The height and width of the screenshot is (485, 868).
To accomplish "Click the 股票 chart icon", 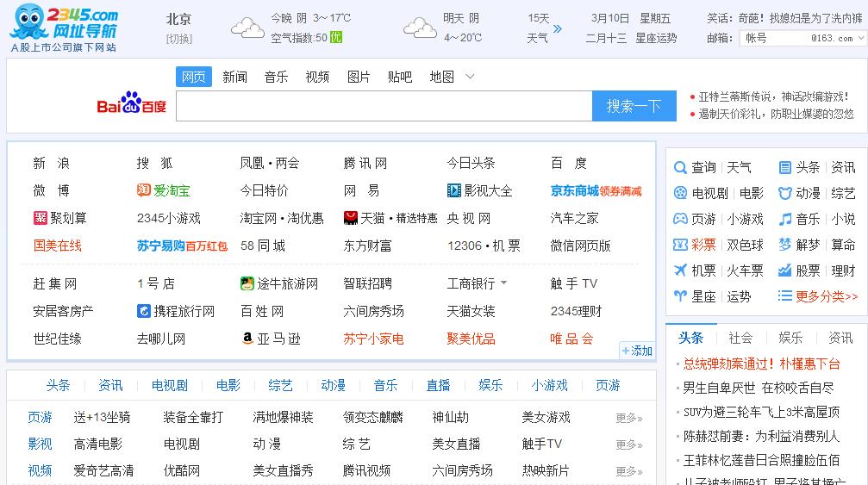I will 784,270.
